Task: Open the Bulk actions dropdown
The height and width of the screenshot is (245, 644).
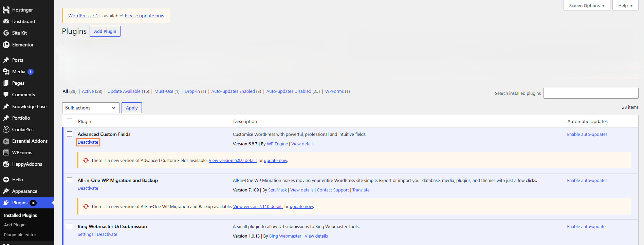Action: click(x=91, y=108)
